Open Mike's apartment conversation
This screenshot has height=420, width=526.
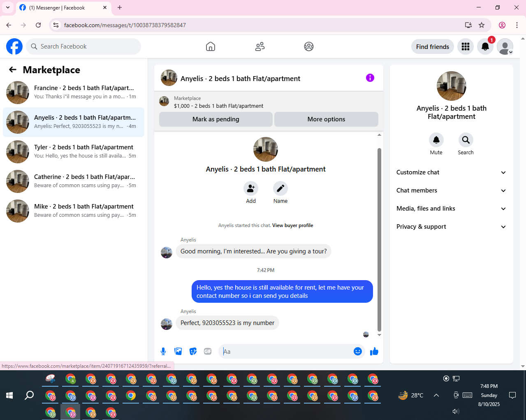(x=74, y=211)
